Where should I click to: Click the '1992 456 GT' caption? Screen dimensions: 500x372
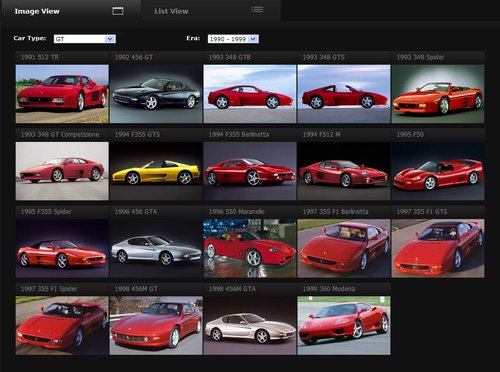[x=134, y=57]
